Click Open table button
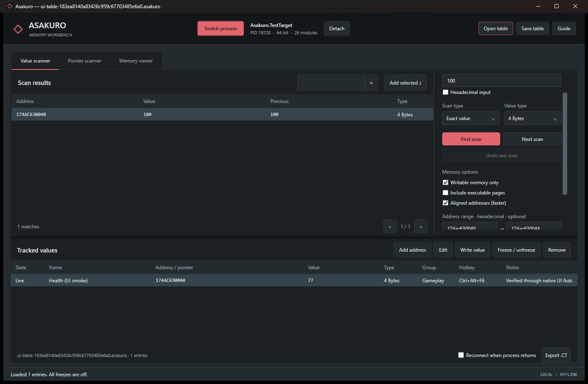The height and width of the screenshot is (384, 588). (496, 29)
